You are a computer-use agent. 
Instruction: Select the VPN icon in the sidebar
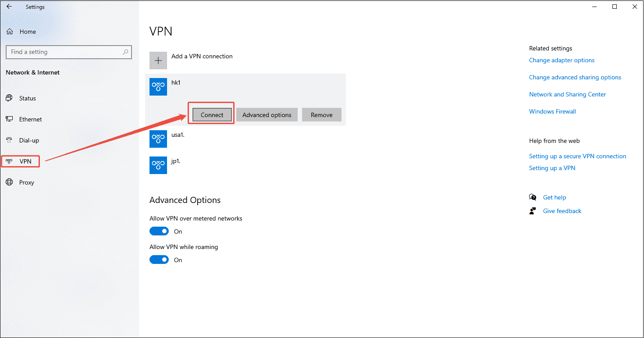coord(9,161)
